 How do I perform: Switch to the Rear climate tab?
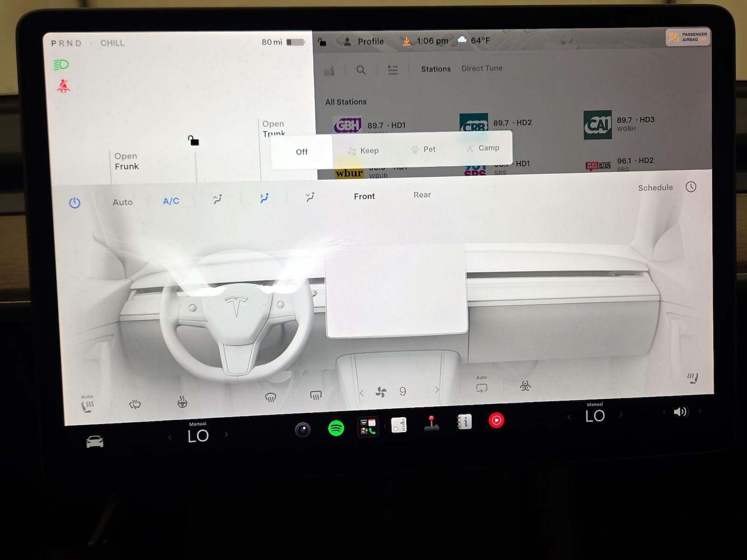click(x=422, y=195)
